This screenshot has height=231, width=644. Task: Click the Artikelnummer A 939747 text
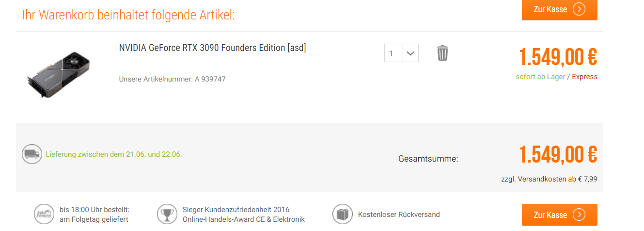click(172, 79)
